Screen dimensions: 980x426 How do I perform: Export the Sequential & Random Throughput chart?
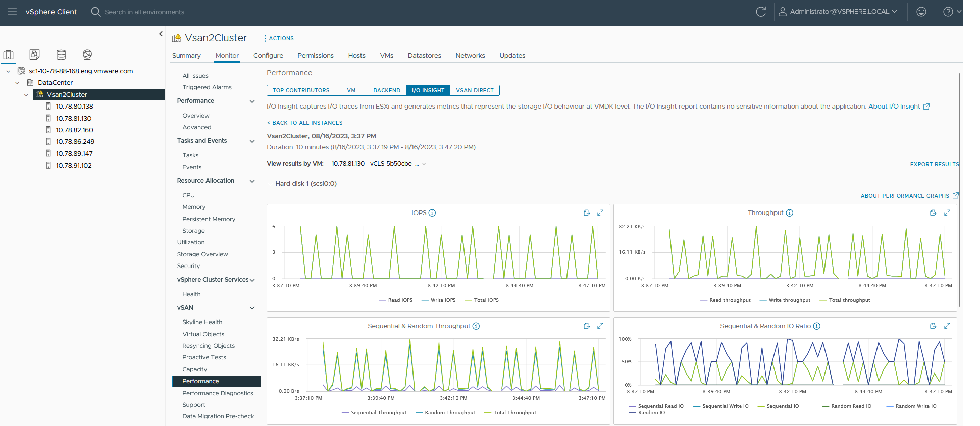point(587,326)
